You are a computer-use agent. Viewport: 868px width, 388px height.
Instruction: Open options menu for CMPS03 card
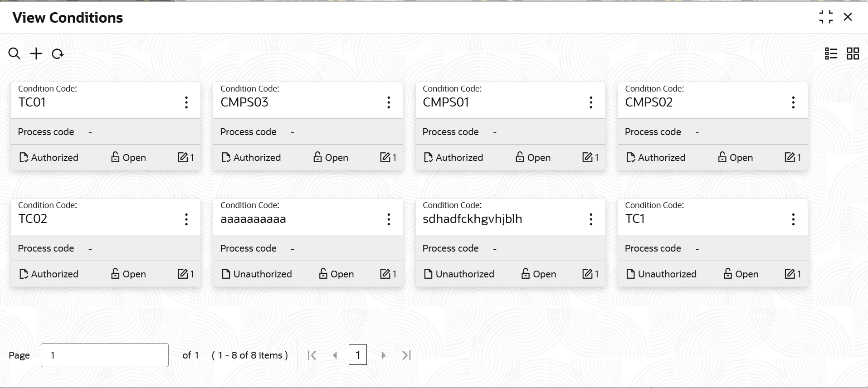click(x=389, y=102)
